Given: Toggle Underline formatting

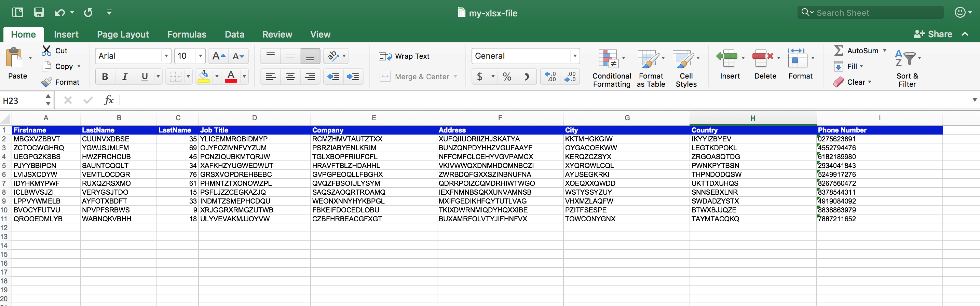Looking at the screenshot, I should pyautogui.click(x=145, y=76).
